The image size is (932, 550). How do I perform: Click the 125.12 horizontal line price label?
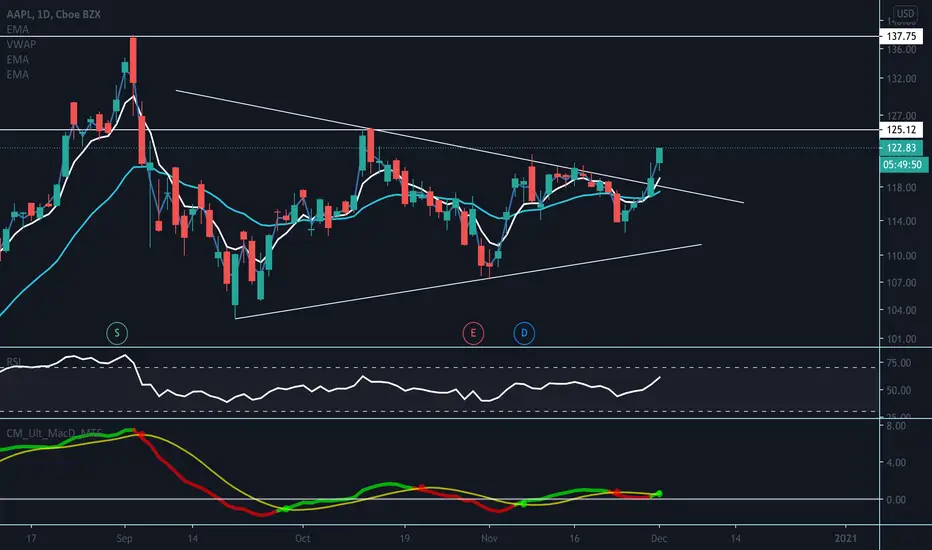click(901, 130)
